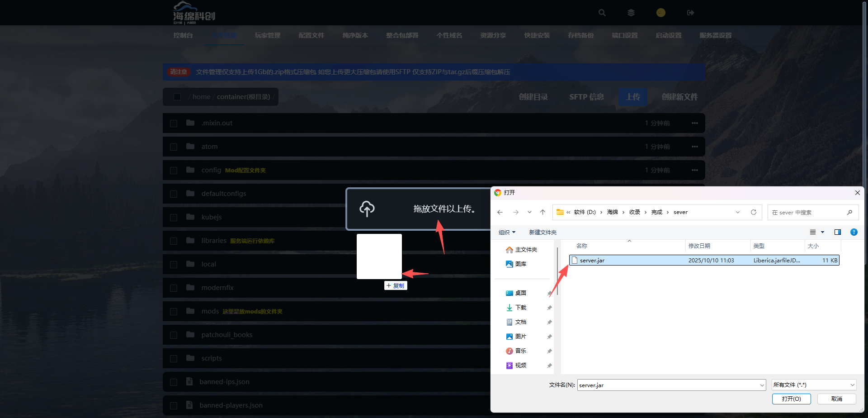The image size is (868, 418).
Task: Expand the file type filter dropdown
Action: pos(814,385)
